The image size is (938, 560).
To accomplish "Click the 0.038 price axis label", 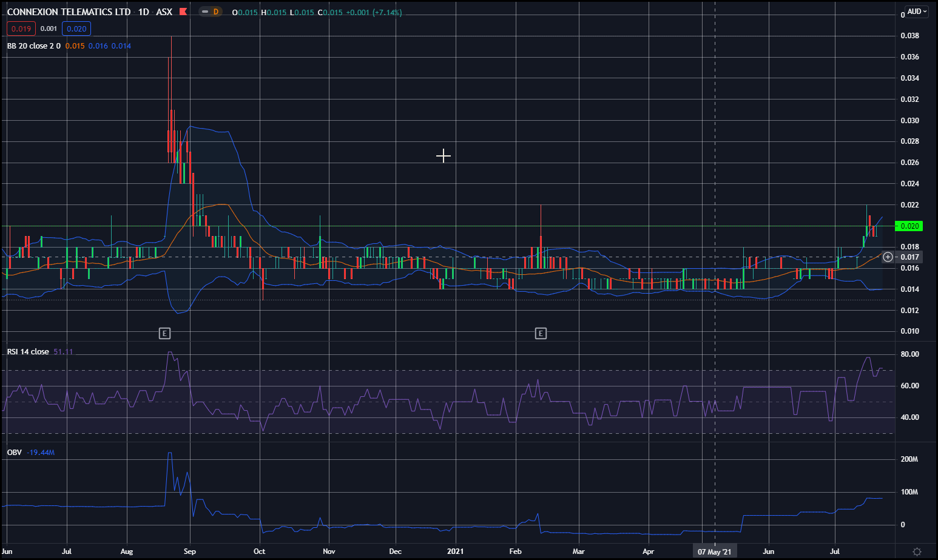I will (909, 36).
